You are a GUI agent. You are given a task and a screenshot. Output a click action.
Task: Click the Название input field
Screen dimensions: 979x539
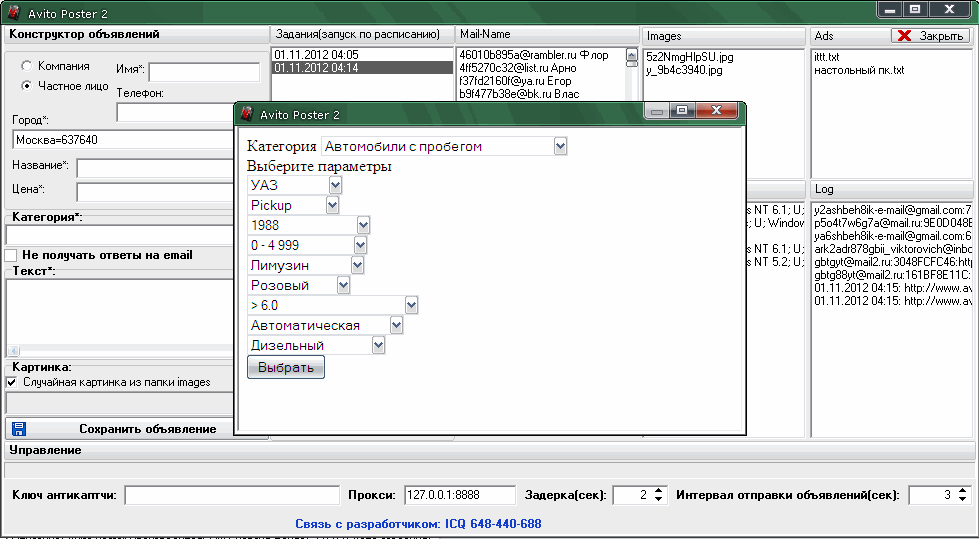coord(155,167)
